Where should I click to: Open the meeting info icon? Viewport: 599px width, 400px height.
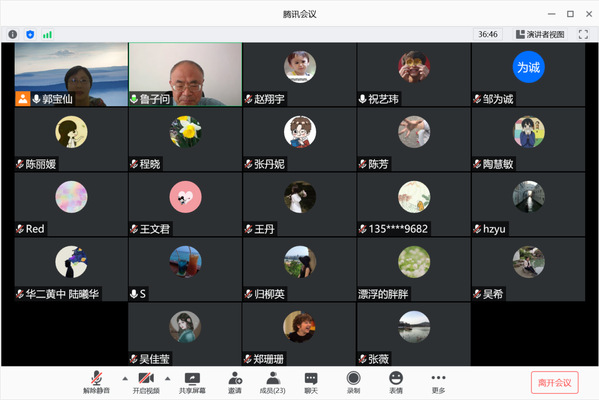[x=13, y=34]
